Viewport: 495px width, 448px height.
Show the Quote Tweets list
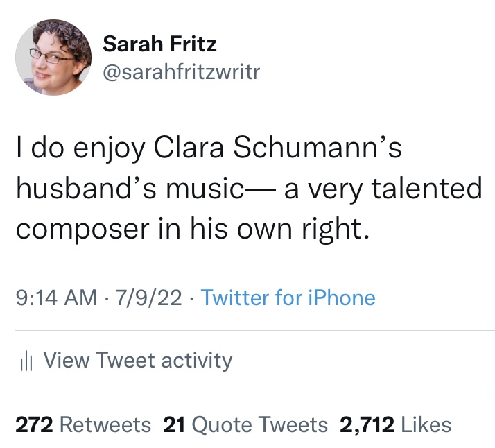[260, 424]
